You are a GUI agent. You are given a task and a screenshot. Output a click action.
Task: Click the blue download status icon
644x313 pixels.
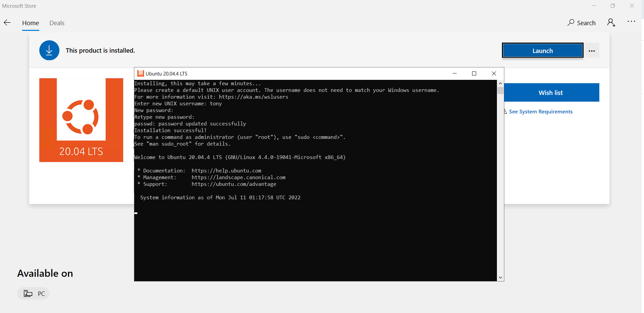tap(49, 50)
